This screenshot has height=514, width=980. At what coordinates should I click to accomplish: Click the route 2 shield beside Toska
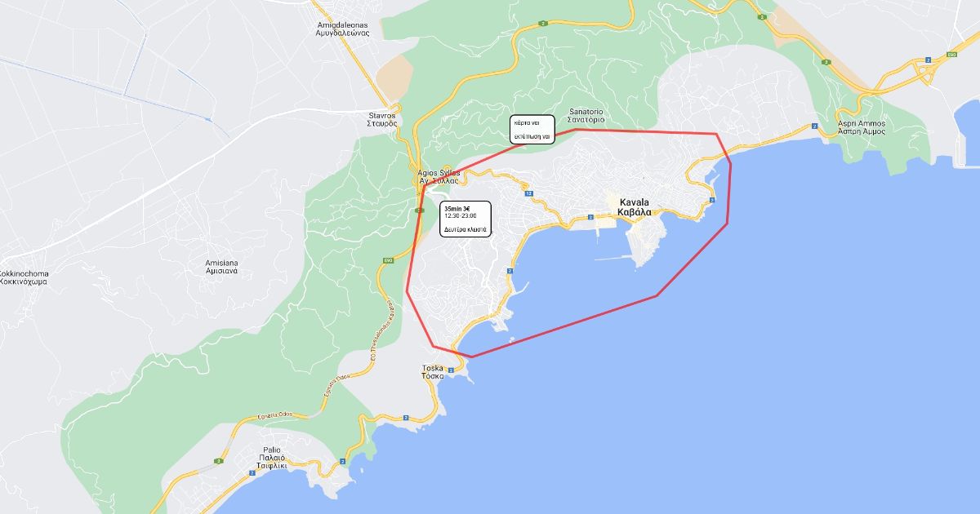tap(451, 370)
